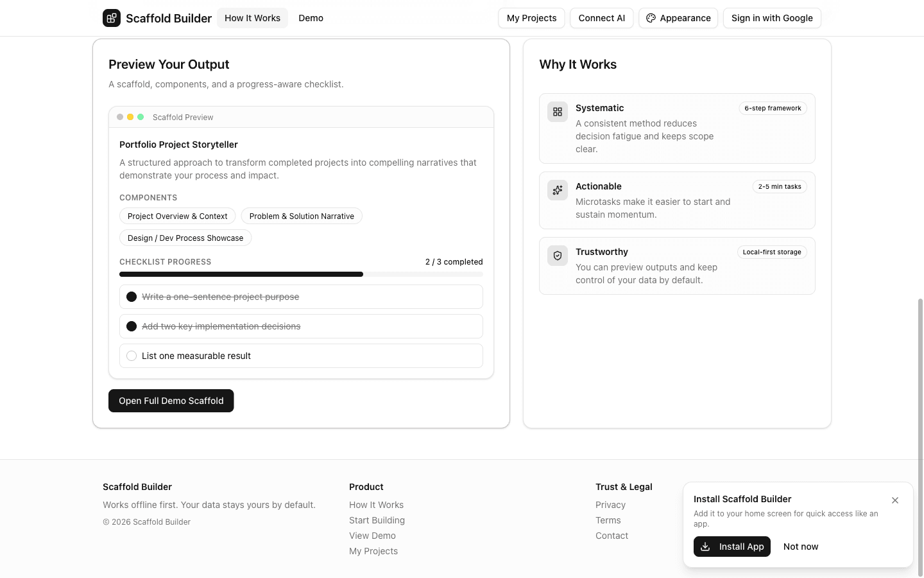The image size is (924, 578).
Task: Switch to the "How It Works" tab
Action: tap(252, 18)
